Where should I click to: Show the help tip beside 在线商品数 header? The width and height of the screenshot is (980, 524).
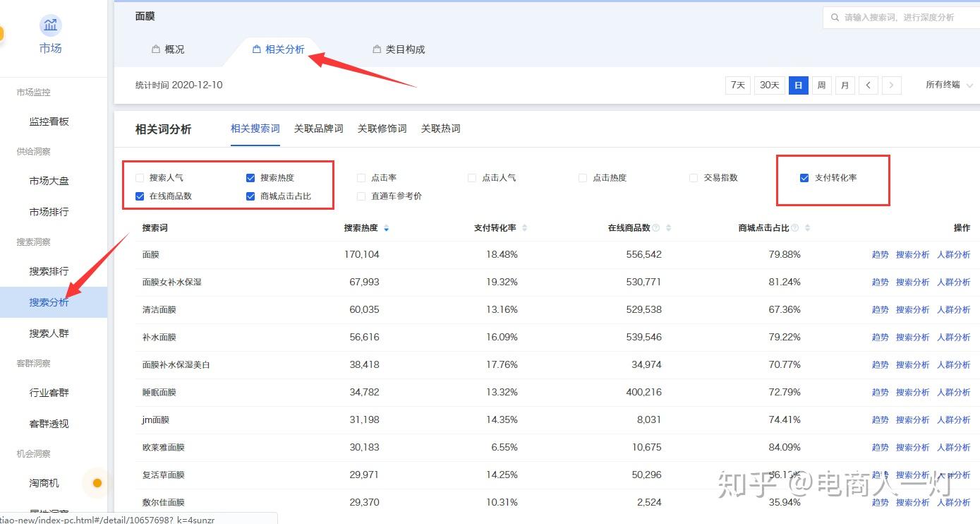point(656,228)
